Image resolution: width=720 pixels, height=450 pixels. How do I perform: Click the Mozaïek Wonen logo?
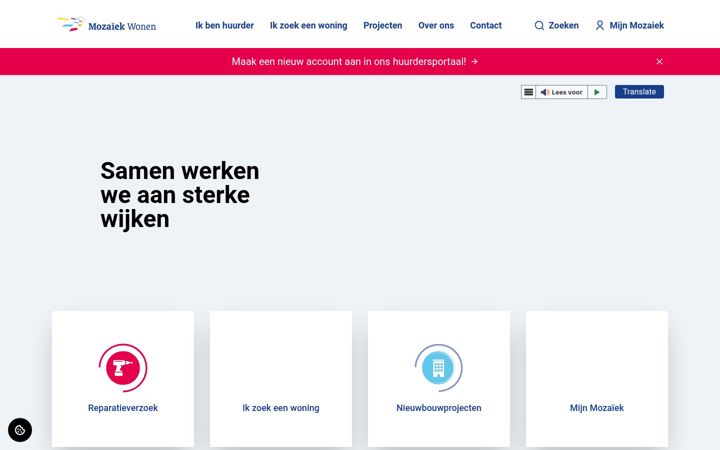(106, 24)
